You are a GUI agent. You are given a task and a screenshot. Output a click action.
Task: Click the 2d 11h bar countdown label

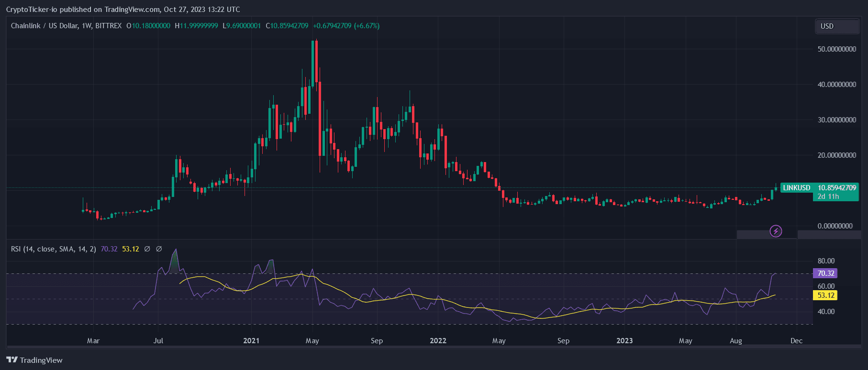828,196
